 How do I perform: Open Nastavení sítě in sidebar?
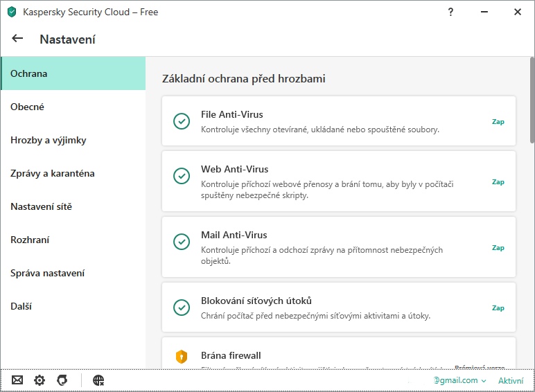click(x=41, y=206)
